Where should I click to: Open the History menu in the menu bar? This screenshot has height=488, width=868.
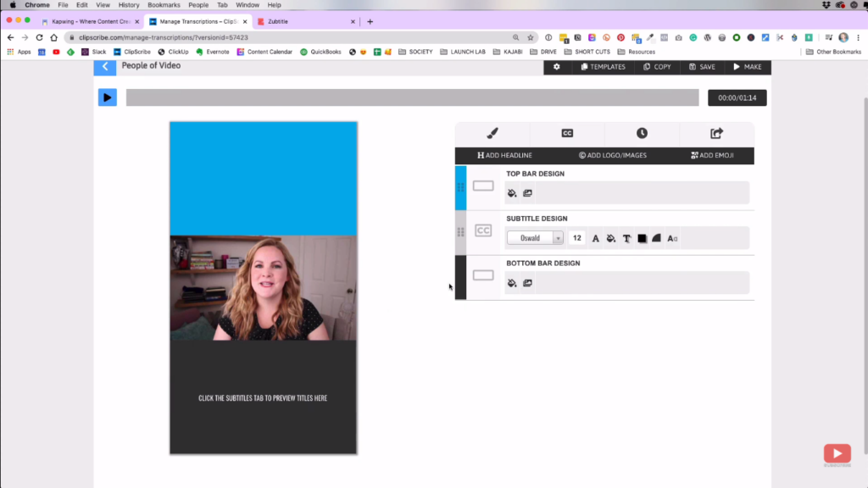[x=129, y=5]
